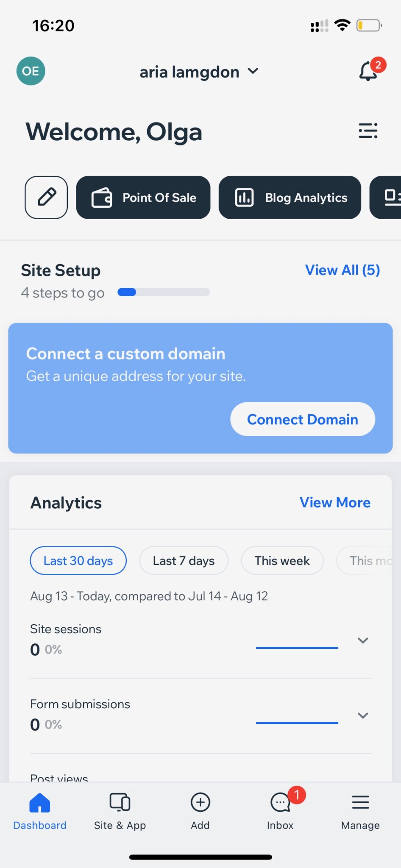
Task: Open Blog Analytics
Action: [290, 198]
